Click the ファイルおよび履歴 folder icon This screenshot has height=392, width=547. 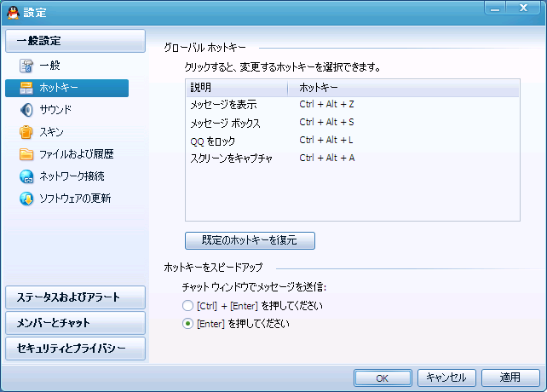pos(26,154)
